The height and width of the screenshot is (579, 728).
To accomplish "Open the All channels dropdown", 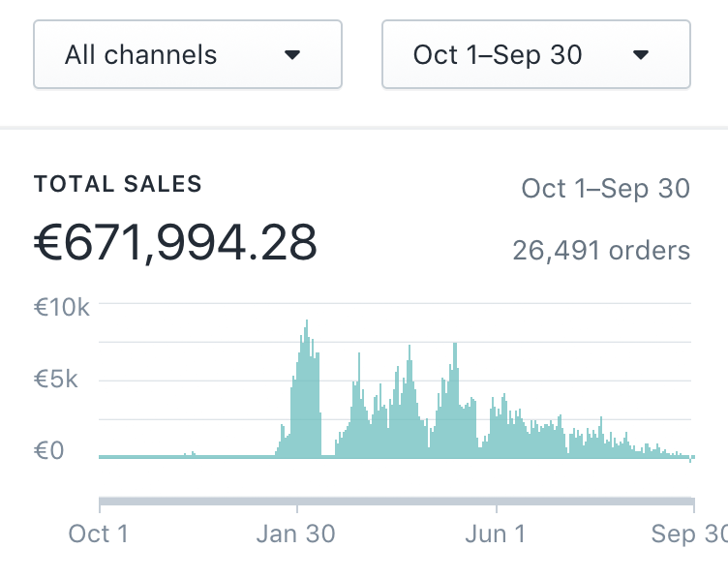I will [x=187, y=54].
